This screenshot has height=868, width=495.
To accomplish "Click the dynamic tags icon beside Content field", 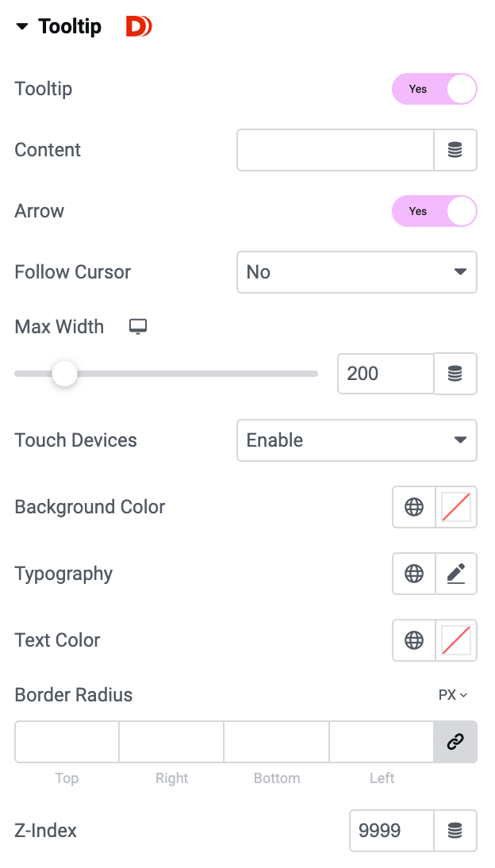I will pos(455,150).
